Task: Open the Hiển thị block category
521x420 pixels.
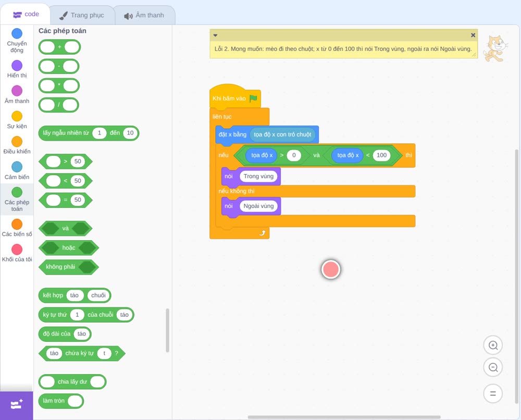Action: point(17,69)
